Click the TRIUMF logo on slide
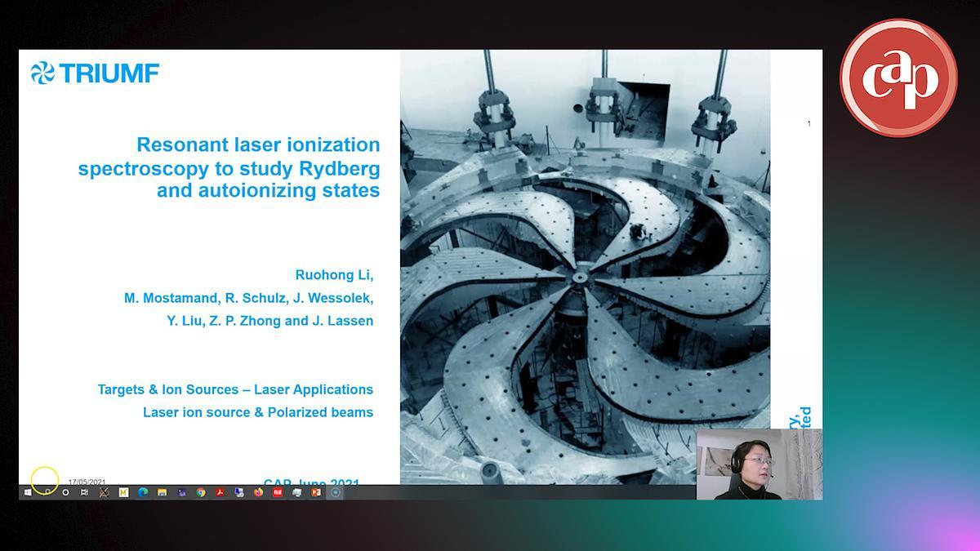 pos(95,73)
